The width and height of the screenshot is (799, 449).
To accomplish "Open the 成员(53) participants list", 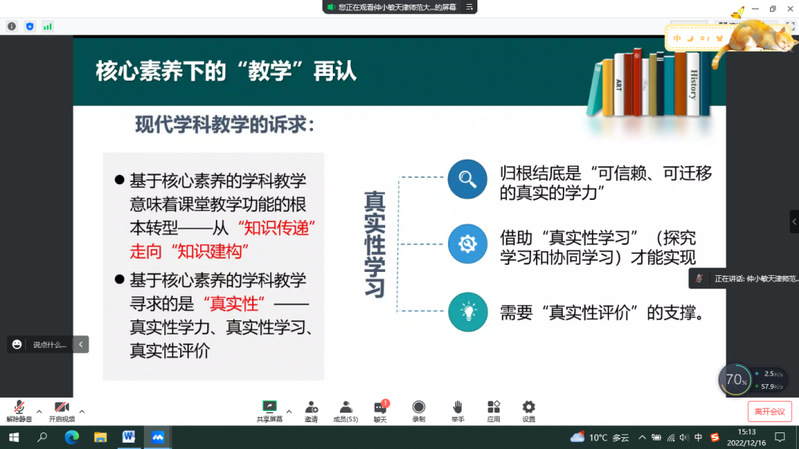I will [x=345, y=410].
